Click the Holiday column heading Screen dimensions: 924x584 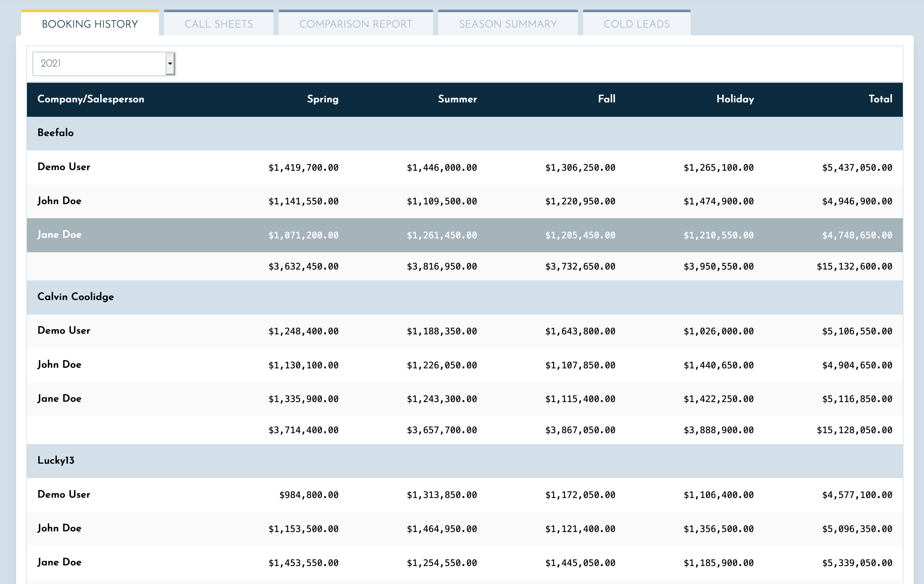pos(735,99)
